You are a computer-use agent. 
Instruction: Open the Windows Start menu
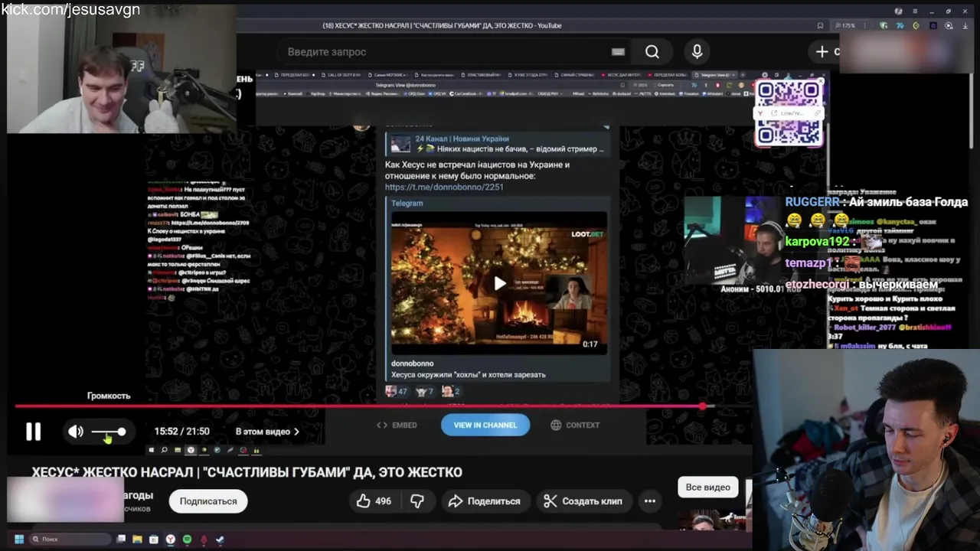[x=19, y=539]
